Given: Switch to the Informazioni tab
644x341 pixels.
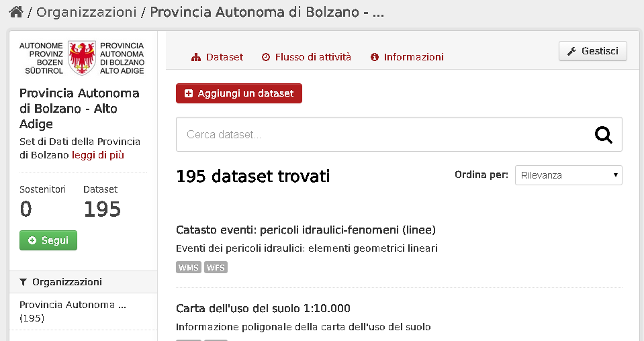Looking at the screenshot, I should click(407, 57).
